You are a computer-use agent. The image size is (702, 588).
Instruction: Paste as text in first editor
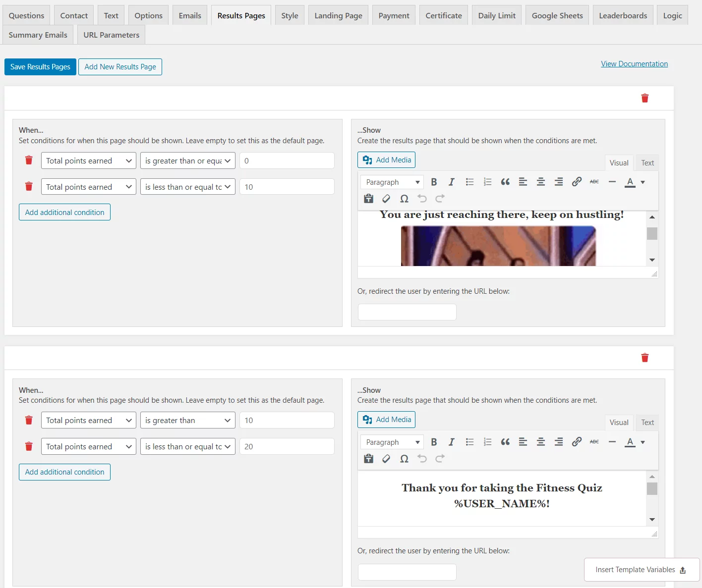[x=368, y=199]
